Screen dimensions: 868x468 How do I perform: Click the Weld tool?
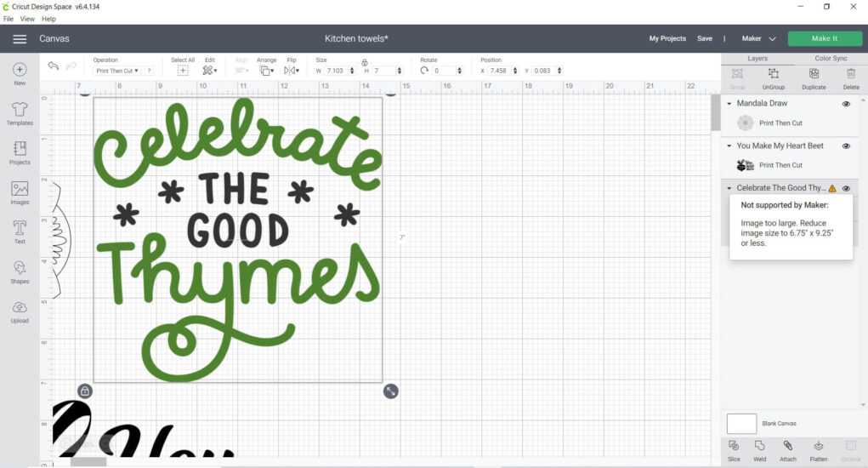point(760,451)
